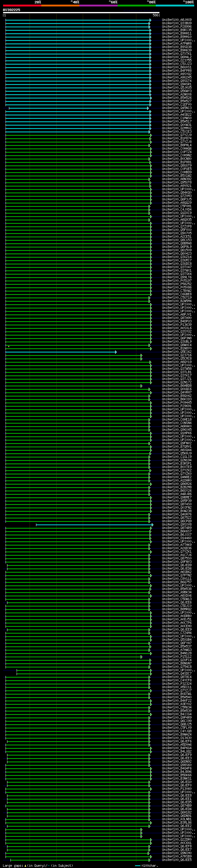197x868 pixels.
Task: Select hit label UniRef100_B5A517
Action: click(177, 121)
